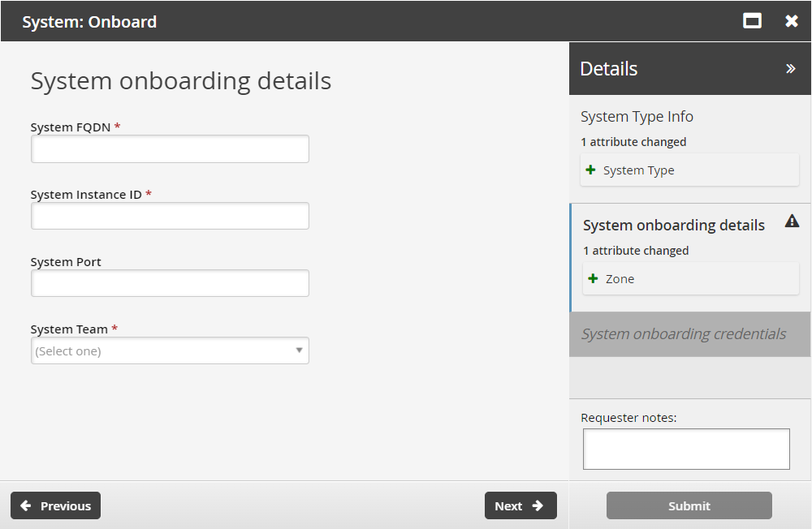
Task: Close the System: Onboard dialog
Action: [x=791, y=21]
